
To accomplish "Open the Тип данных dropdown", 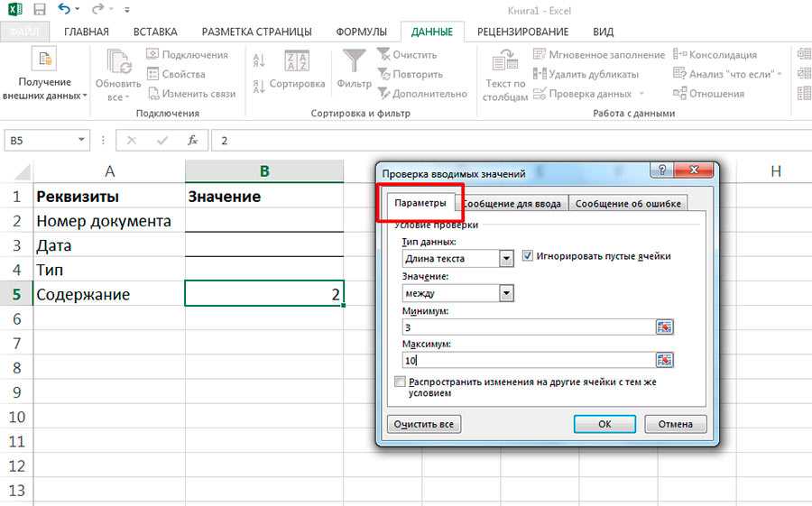I will click(x=506, y=259).
